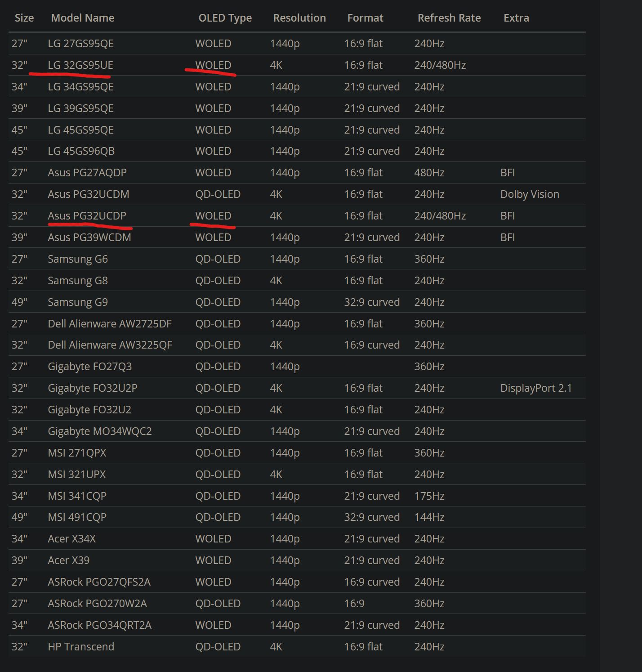
Task: Click the Dolby Vision extra cell
Action: tap(530, 194)
